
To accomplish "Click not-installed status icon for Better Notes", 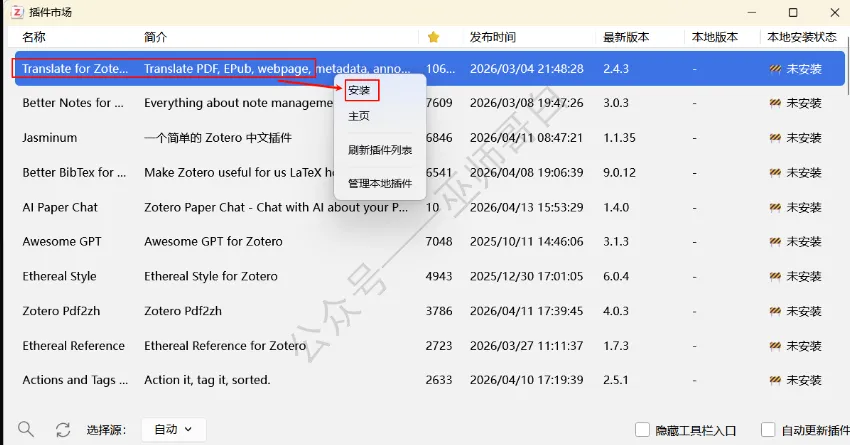I will pyautogui.click(x=775, y=102).
